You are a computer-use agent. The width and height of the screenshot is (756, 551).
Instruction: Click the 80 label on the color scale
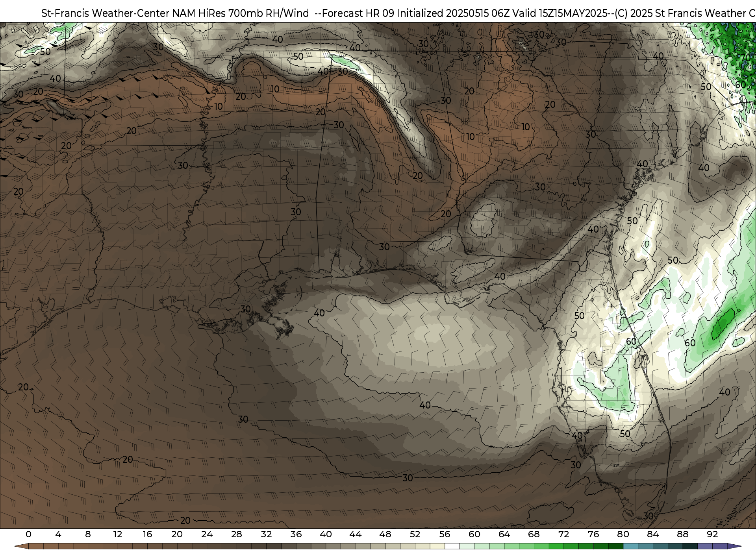click(x=623, y=534)
